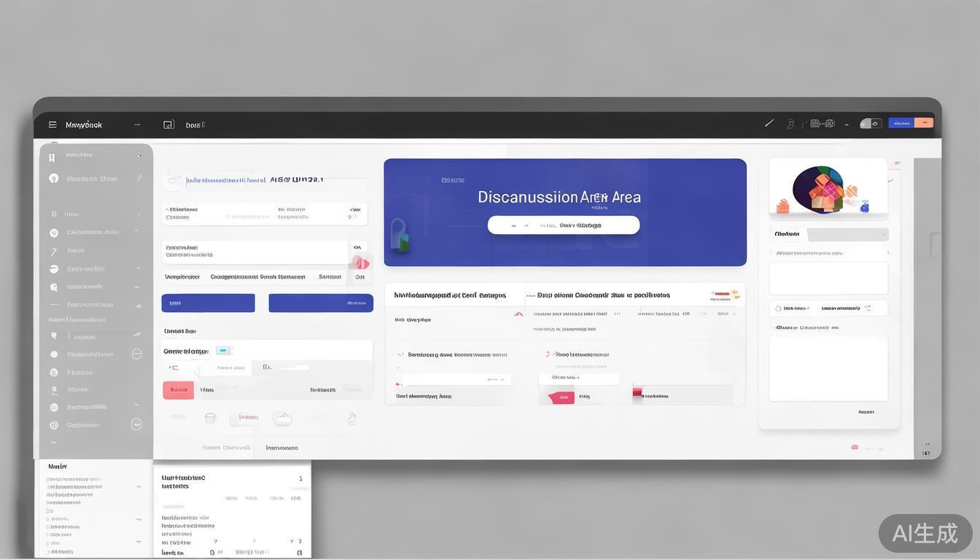The height and width of the screenshot is (560, 980).
Task: Select the pen icon in the top bar
Action: click(769, 123)
